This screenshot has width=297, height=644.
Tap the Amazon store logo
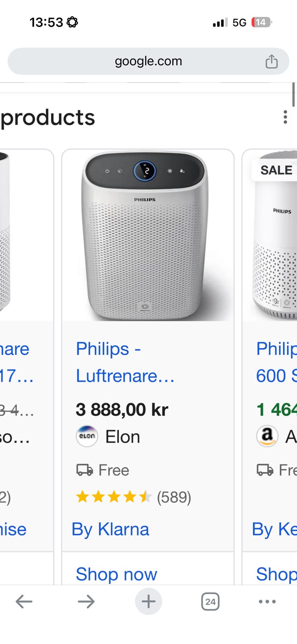point(267,436)
